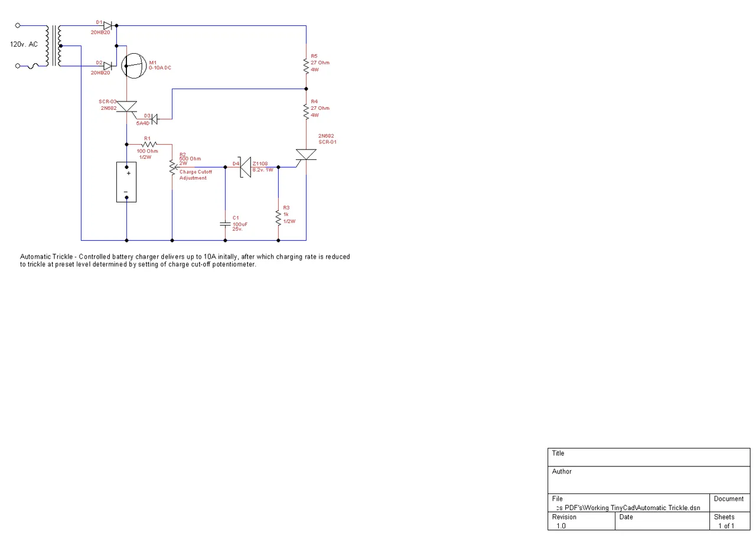Click the 'D4' reference label
The image size is (756, 536).
click(x=236, y=164)
